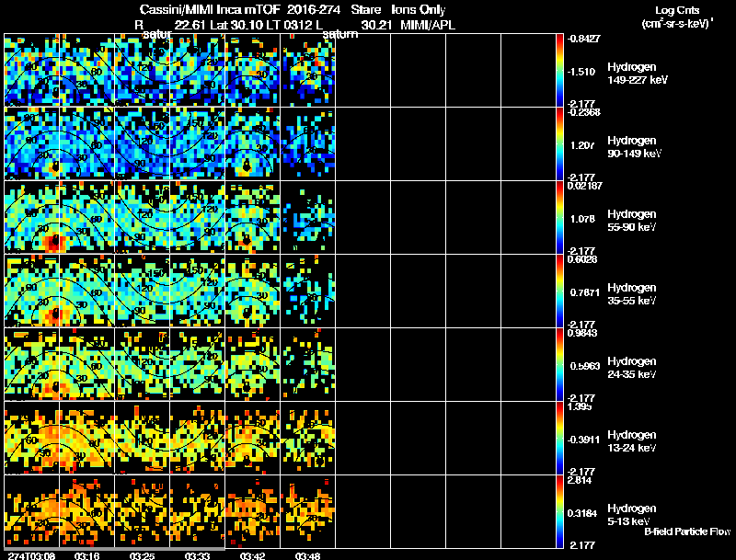Click the Hydrogen 5-13 keV color bar
This screenshot has height=560, width=736.
pos(559,511)
